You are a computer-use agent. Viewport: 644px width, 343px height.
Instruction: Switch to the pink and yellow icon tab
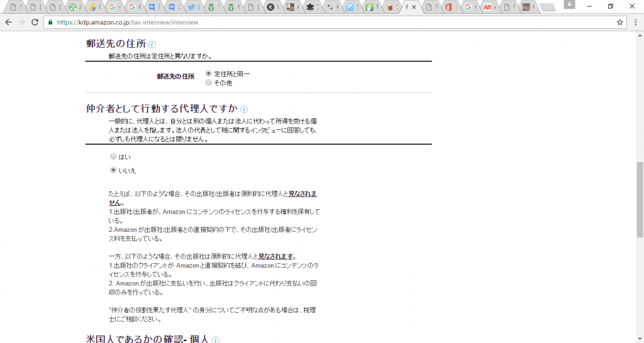[389, 7]
